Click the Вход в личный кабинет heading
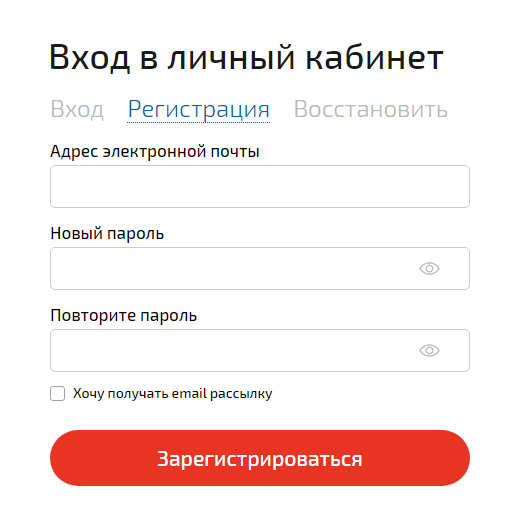This screenshot has width=519, height=506. pos(247,57)
